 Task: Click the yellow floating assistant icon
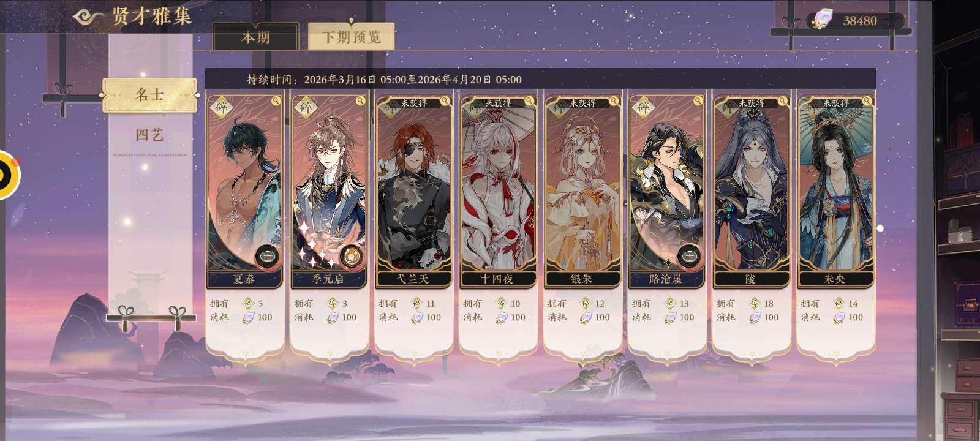coord(7,175)
